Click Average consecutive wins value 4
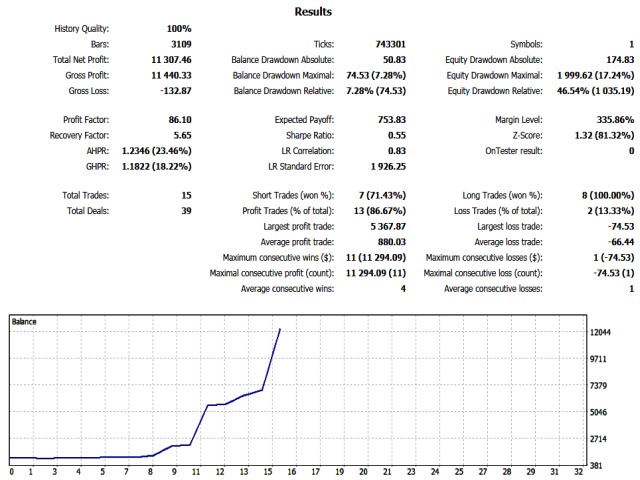 click(x=403, y=289)
